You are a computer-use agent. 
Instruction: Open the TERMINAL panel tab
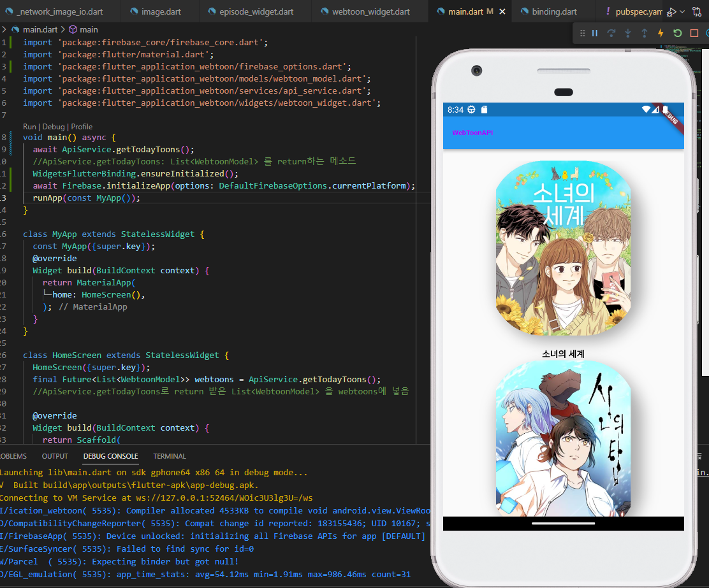tap(170, 456)
